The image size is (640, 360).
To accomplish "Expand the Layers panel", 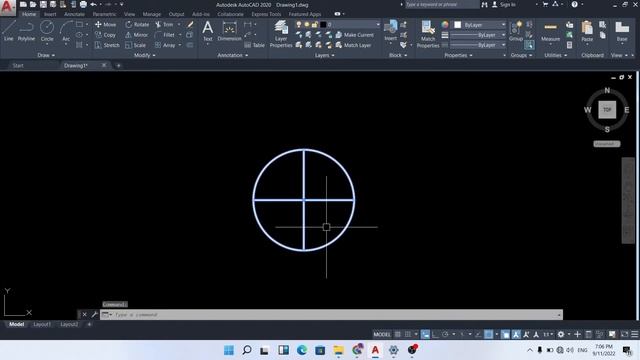I will coord(324,55).
